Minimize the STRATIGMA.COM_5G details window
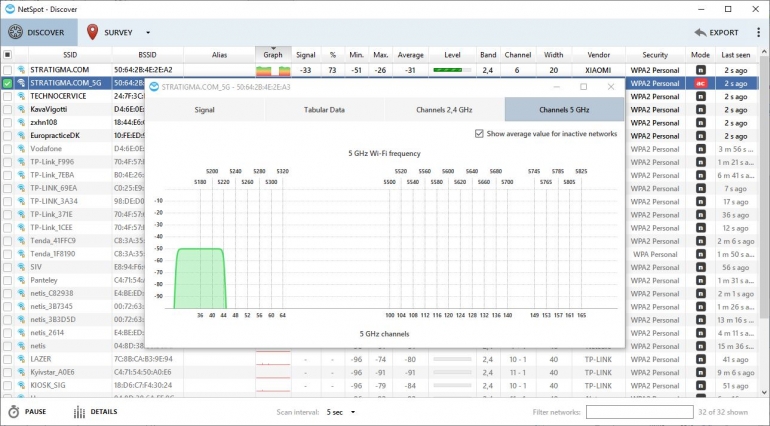 (556, 87)
